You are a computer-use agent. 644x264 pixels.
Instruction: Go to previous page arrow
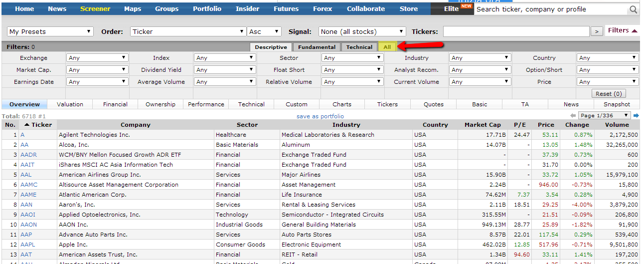click(573, 116)
